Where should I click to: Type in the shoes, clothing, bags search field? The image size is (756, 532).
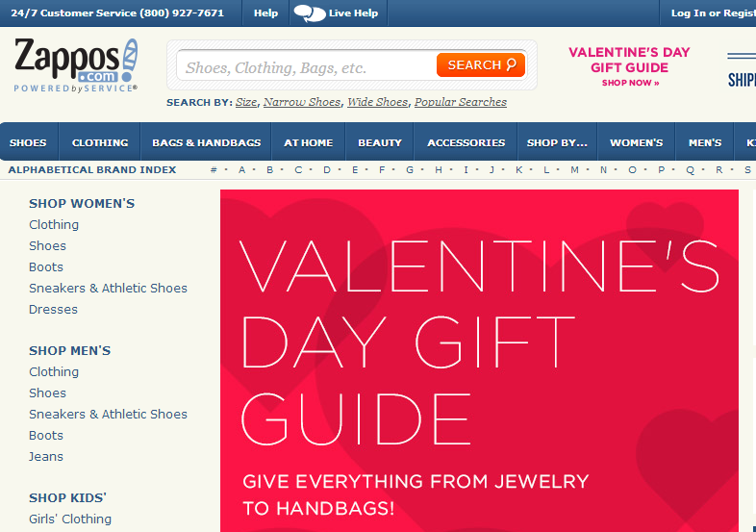click(303, 67)
